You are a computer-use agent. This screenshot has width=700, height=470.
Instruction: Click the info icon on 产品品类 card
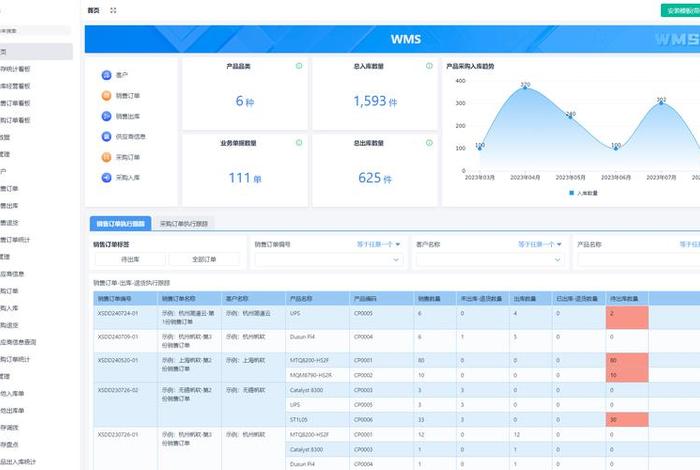pyautogui.click(x=299, y=66)
